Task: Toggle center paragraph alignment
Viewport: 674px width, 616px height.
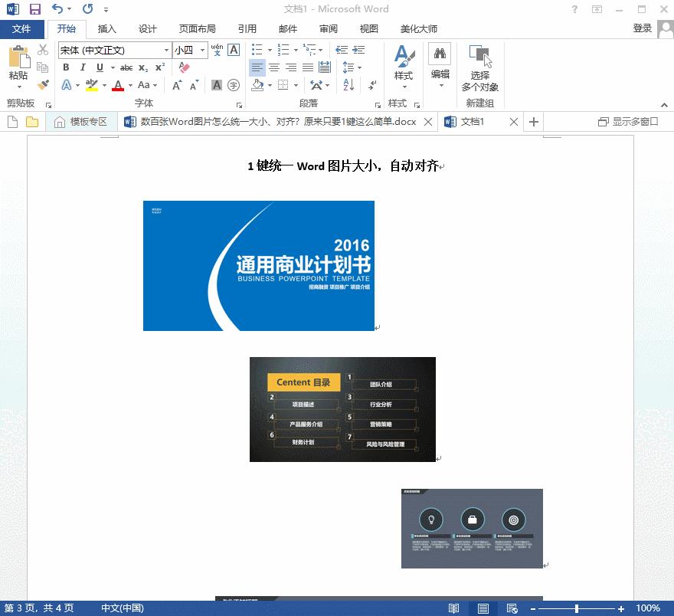Action: (x=275, y=67)
